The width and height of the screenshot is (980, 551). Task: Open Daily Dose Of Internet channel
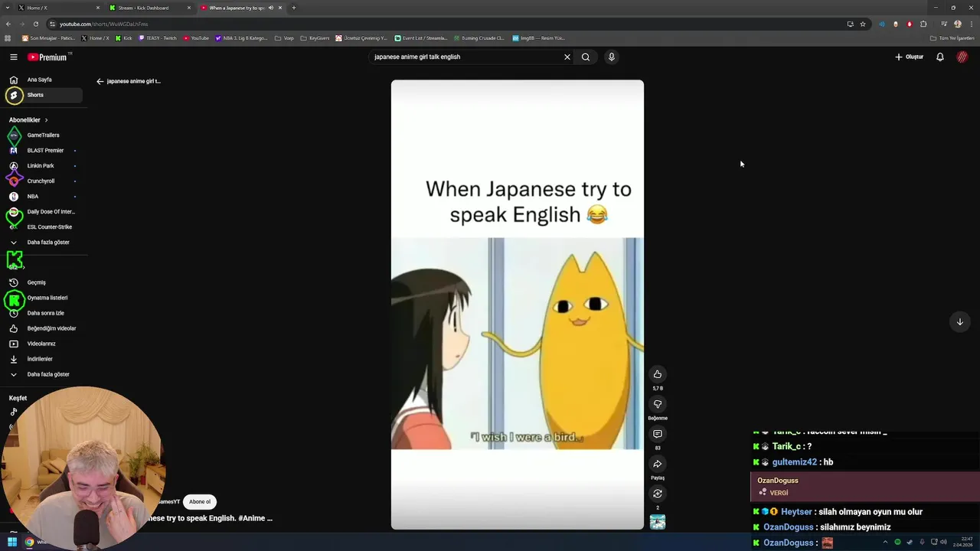click(43, 212)
